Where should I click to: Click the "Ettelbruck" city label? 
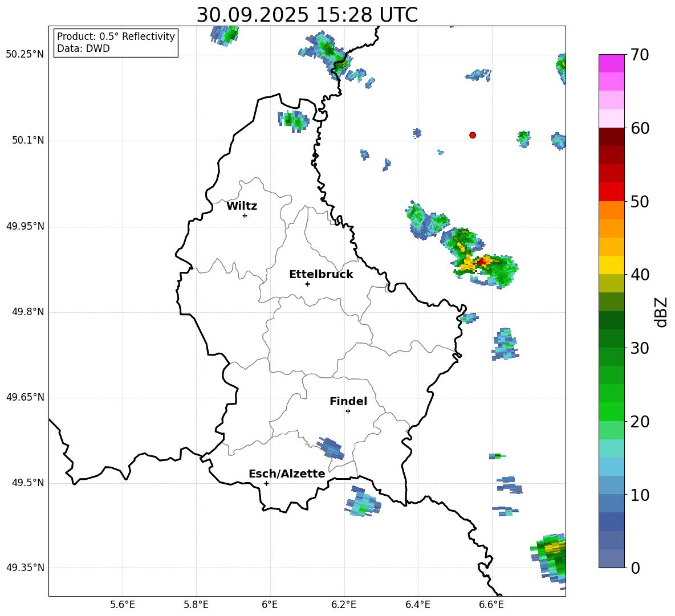[x=321, y=275]
